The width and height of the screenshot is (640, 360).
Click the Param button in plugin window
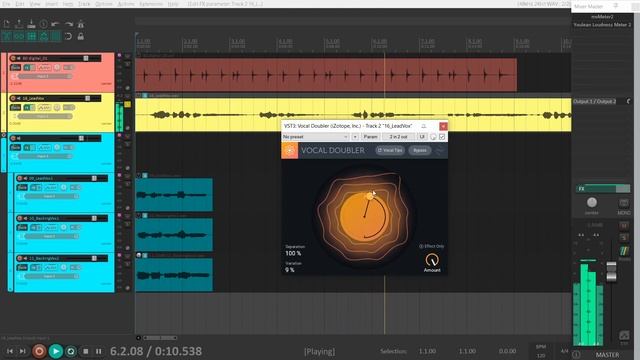tap(371, 137)
